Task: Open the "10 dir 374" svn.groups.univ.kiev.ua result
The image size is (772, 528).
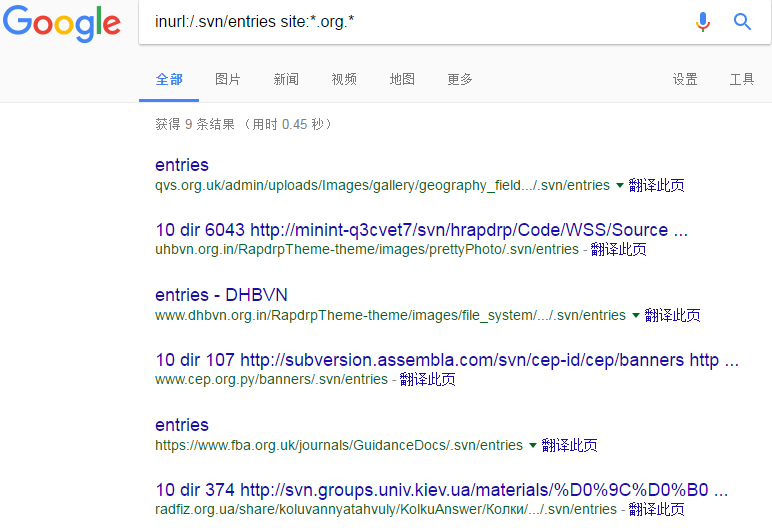Action: coord(440,490)
